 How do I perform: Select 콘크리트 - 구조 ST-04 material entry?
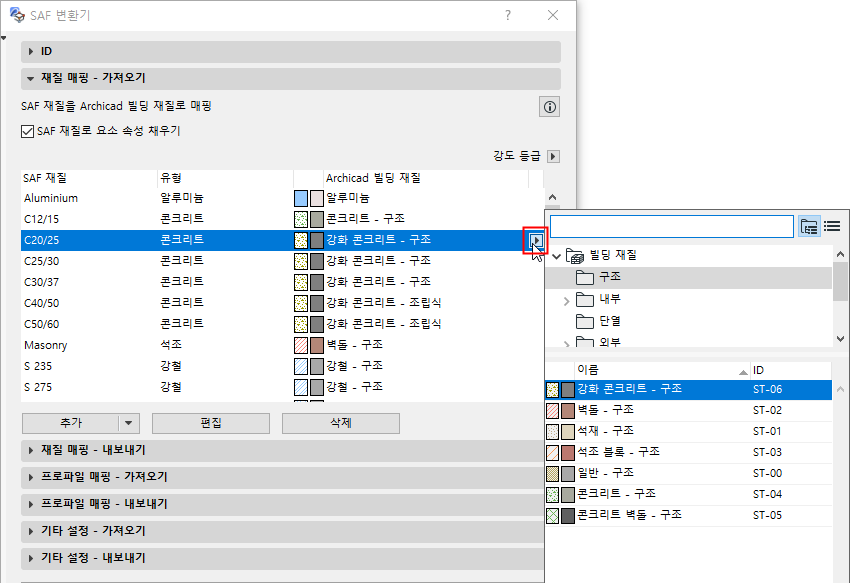click(688, 494)
